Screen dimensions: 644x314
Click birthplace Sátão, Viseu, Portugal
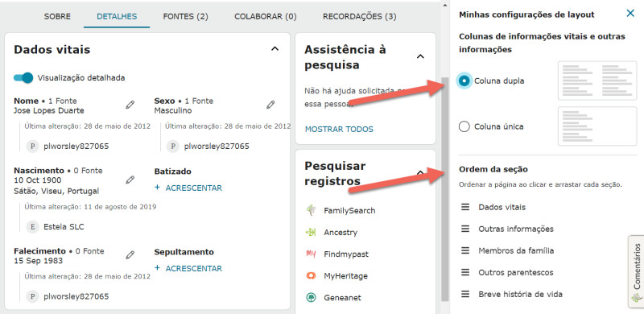[x=56, y=191]
